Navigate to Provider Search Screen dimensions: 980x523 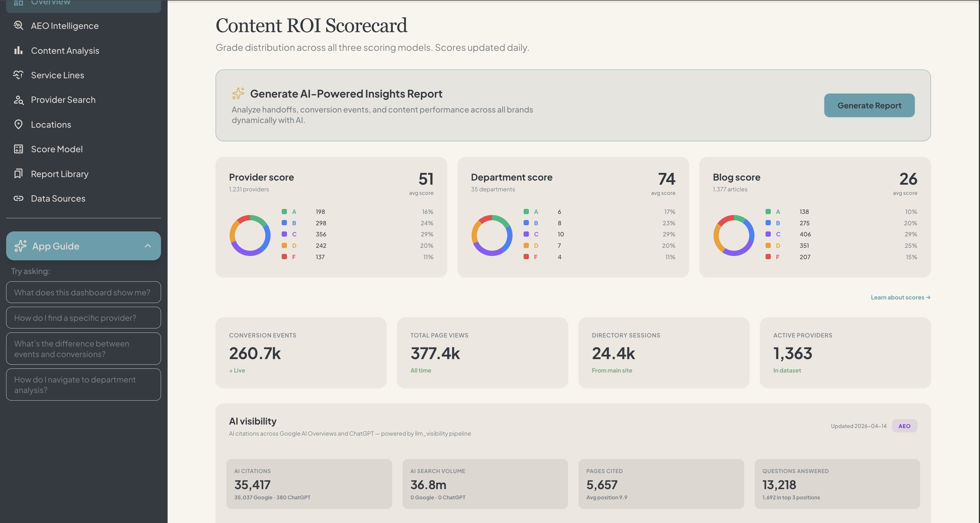pos(83,100)
